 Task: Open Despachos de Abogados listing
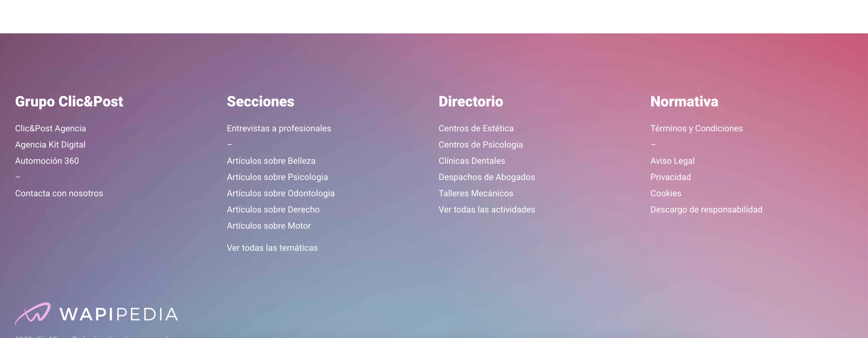(x=487, y=177)
